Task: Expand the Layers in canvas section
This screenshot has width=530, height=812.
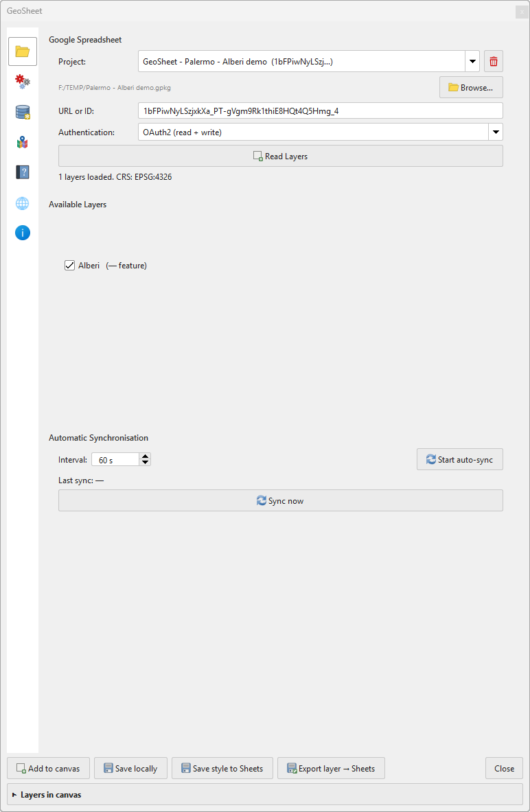Action: [x=265, y=794]
